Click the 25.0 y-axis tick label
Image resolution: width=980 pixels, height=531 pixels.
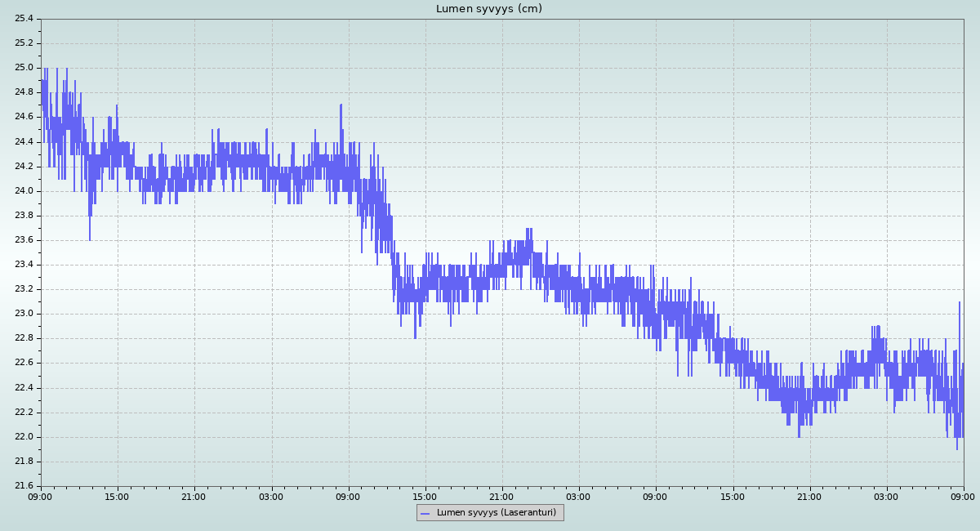tap(24, 68)
